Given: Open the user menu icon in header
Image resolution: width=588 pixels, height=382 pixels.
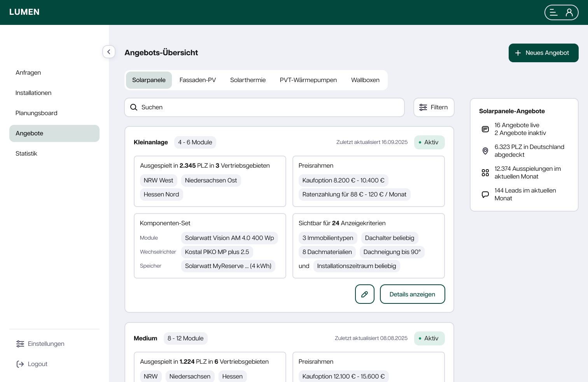Looking at the screenshot, I should (569, 12).
